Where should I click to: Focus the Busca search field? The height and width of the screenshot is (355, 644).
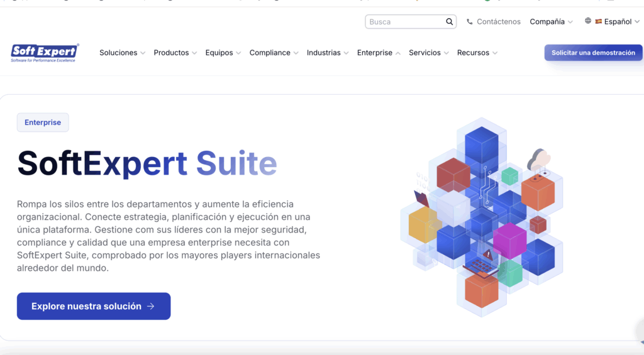411,22
